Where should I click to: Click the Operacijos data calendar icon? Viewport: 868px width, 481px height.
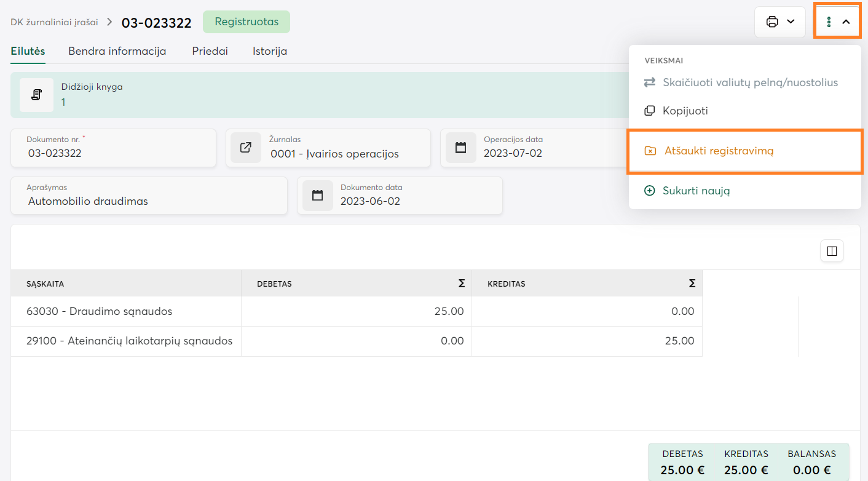(x=460, y=148)
